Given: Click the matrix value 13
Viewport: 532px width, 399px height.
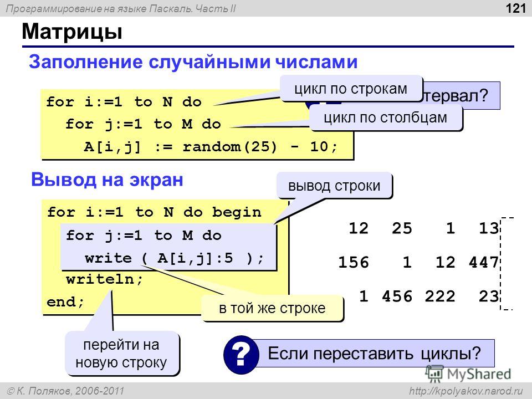Looking at the screenshot, I should (x=489, y=228).
